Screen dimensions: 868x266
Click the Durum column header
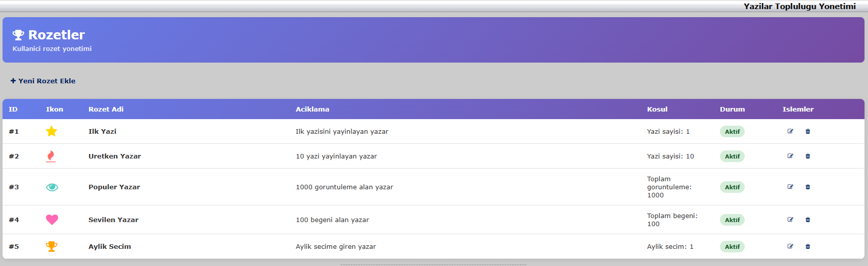coord(732,109)
